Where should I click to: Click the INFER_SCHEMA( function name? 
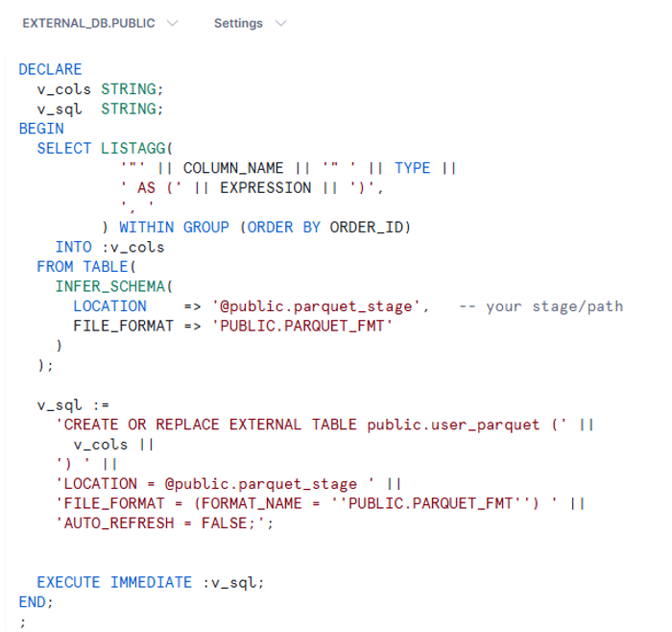[x=114, y=286]
